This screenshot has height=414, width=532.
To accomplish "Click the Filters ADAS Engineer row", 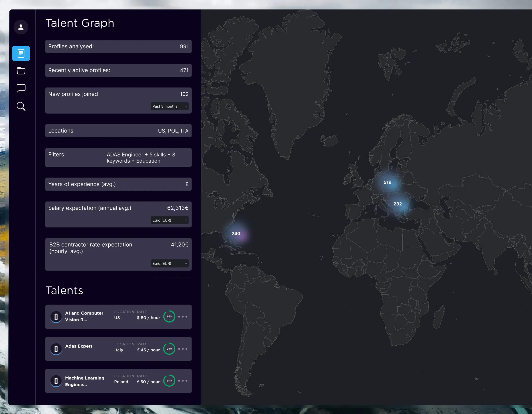I will click(x=118, y=157).
